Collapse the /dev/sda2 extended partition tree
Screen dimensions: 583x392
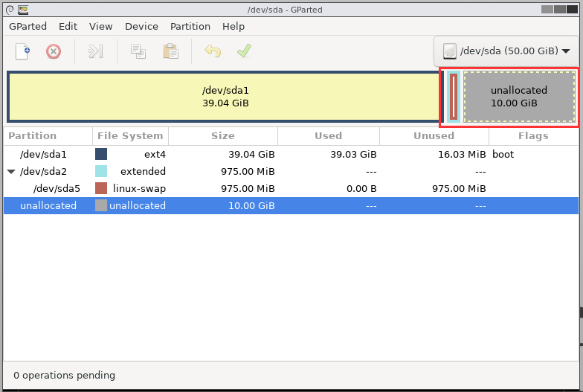[11, 172]
